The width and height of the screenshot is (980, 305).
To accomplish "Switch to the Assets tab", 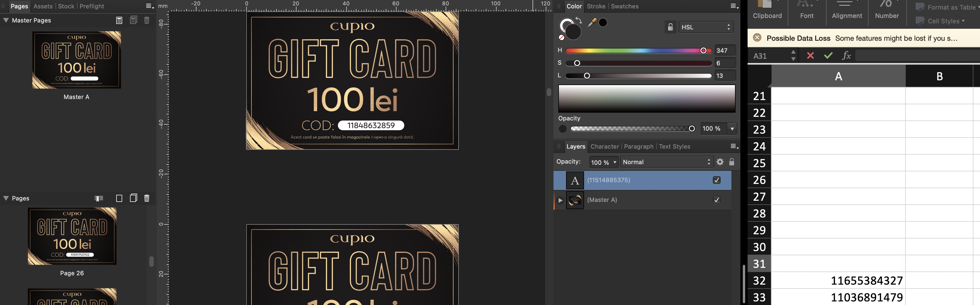I will 43,6.
